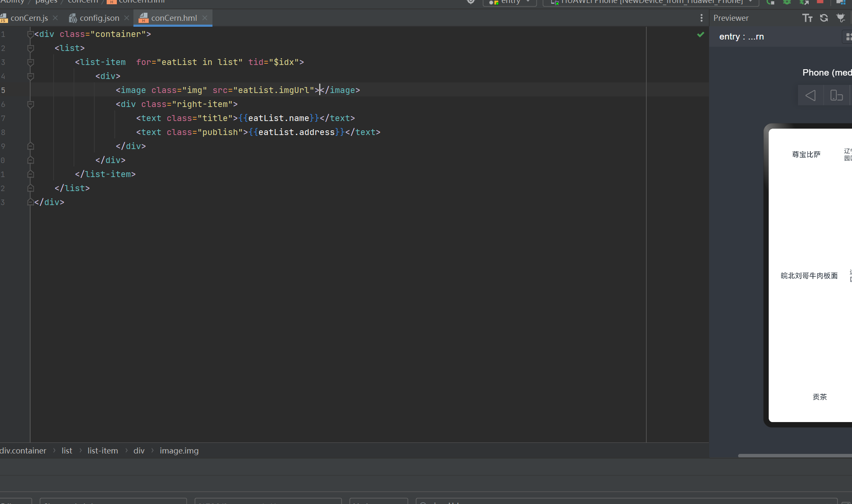Click div in the bottom breadcrumb bar
This screenshot has height=504, width=852.
[x=139, y=451]
